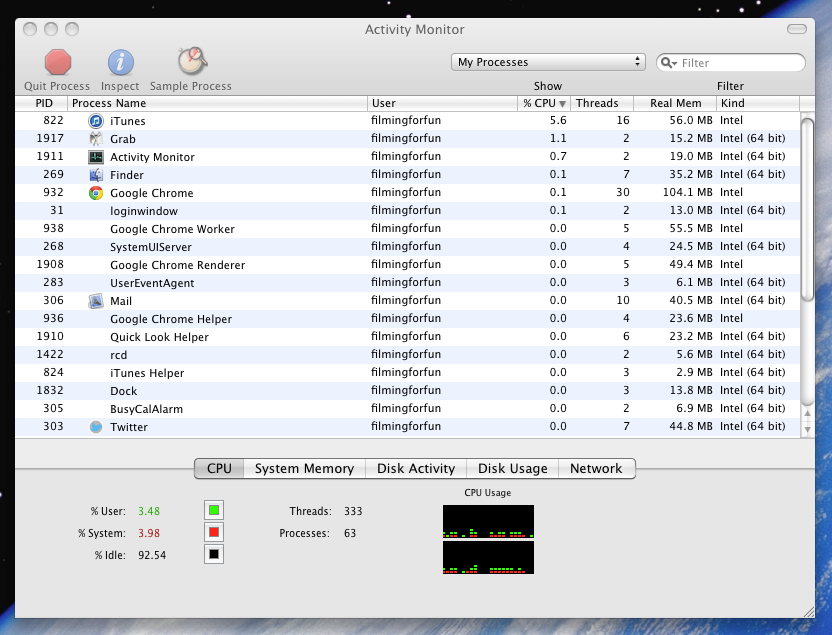The image size is (832, 635).
Task: Switch to the Disk Usage tab
Action: click(x=513, y=468)
